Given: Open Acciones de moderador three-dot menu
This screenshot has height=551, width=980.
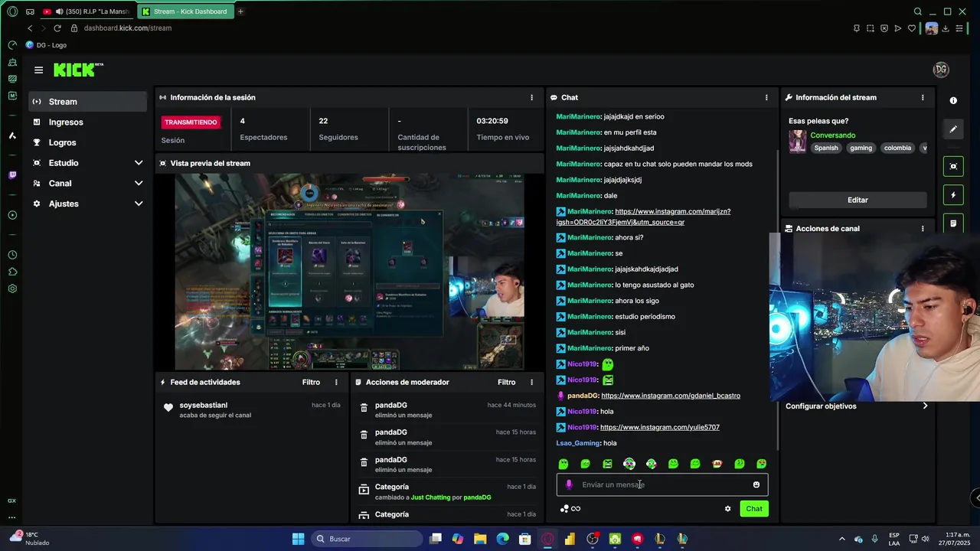Looking at the screenshot, I should (531, 382).
